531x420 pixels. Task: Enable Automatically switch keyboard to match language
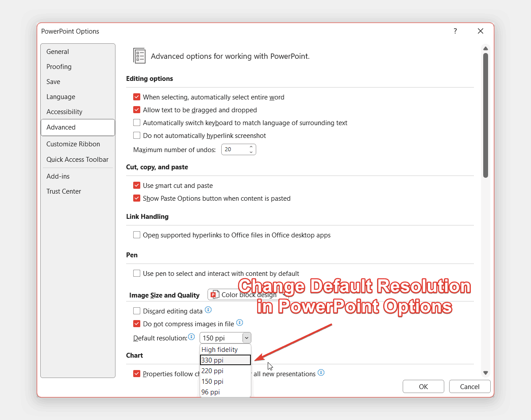pyautogui.click(x=137, y=122)
